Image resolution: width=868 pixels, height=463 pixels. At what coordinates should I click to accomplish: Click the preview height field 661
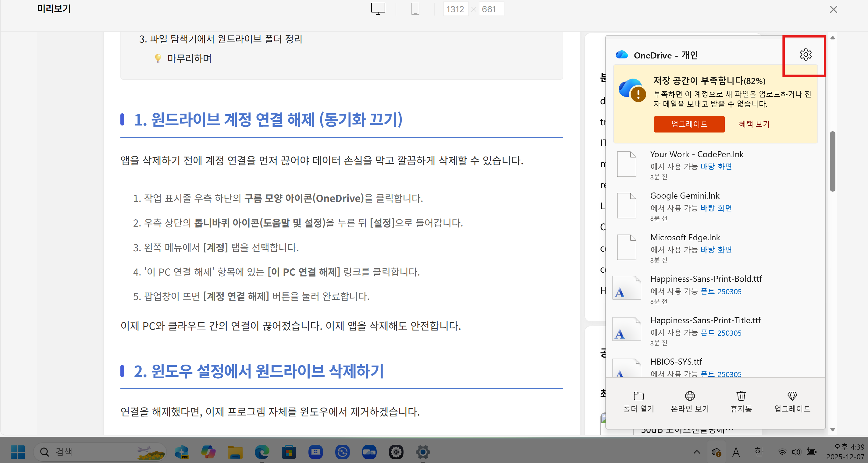(x=490, y=9)
